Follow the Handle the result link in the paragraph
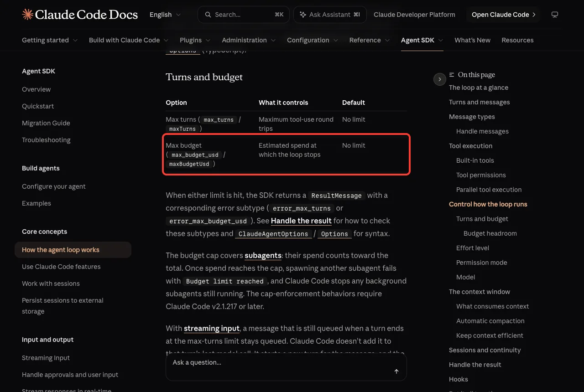584x392 pixels. 301,221
